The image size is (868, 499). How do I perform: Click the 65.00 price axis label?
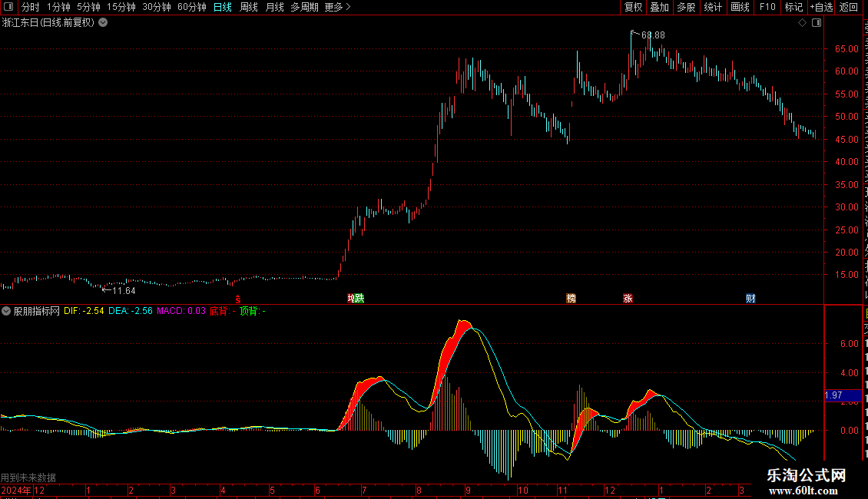click(846, 48)
